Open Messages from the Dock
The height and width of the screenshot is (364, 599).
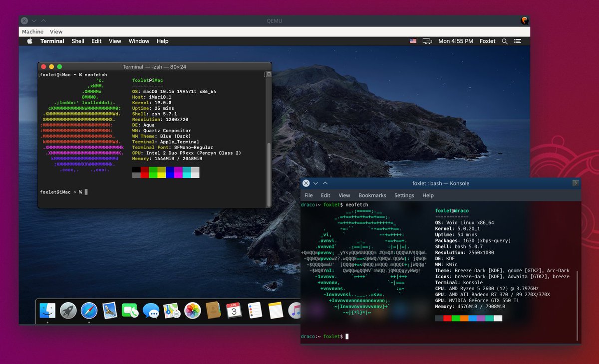pos(151,310)
